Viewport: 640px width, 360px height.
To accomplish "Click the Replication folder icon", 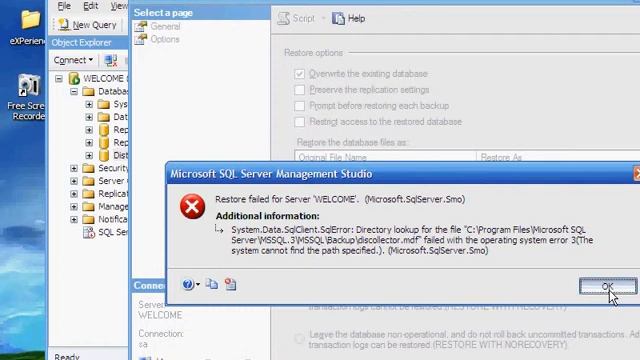I will 88,193.
